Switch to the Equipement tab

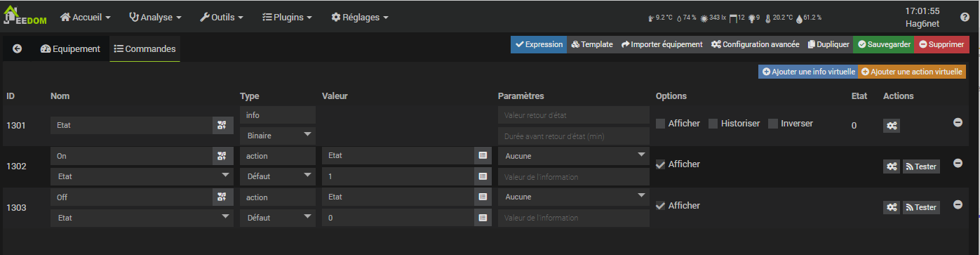tap(70, 49)
